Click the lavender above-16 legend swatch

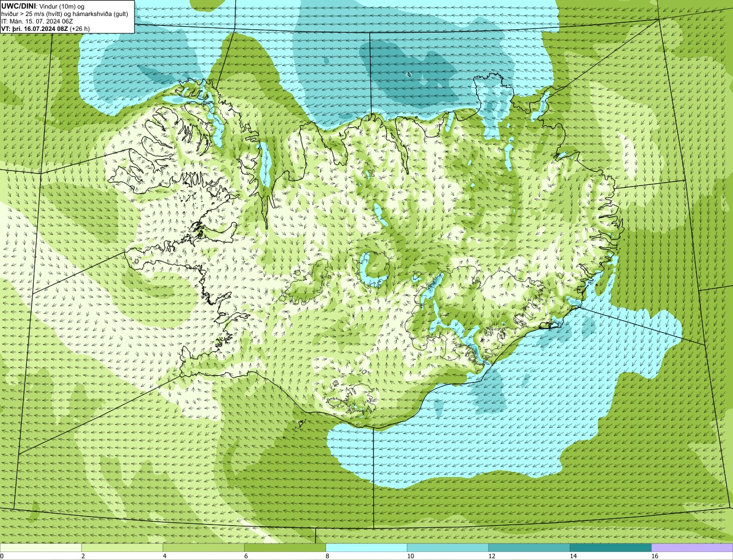[692, 548]
